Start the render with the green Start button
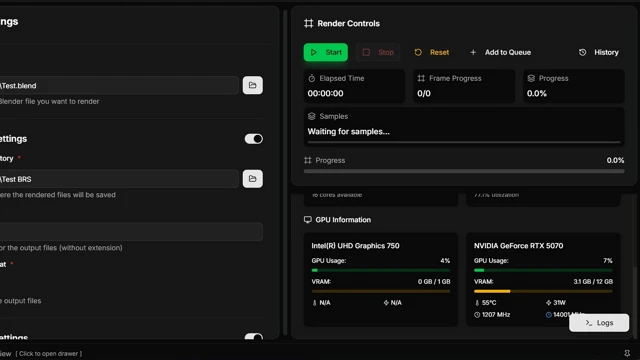The width and height of the screenshot is (640, 360). (325, 52)
